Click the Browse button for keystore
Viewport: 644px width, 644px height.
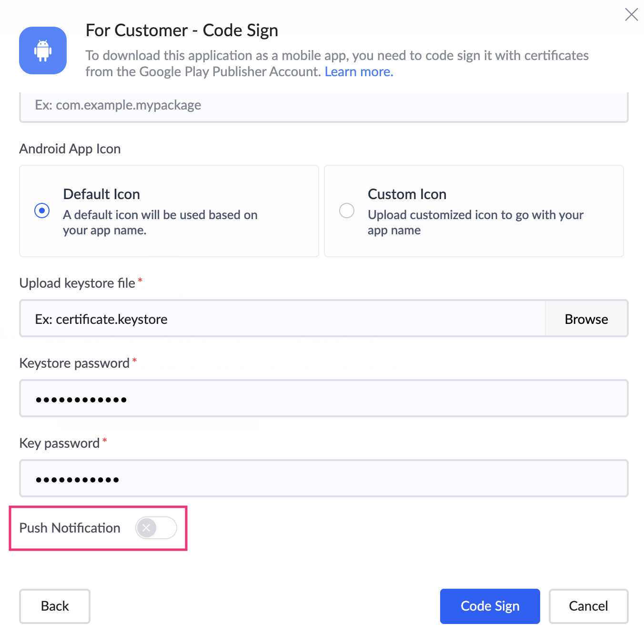pos(586,319)
